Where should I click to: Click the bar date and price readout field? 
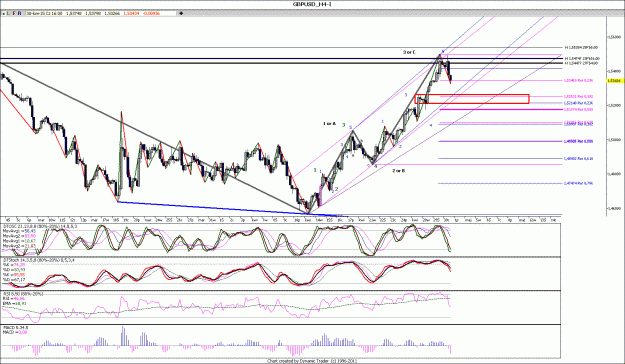click(100, 14)
